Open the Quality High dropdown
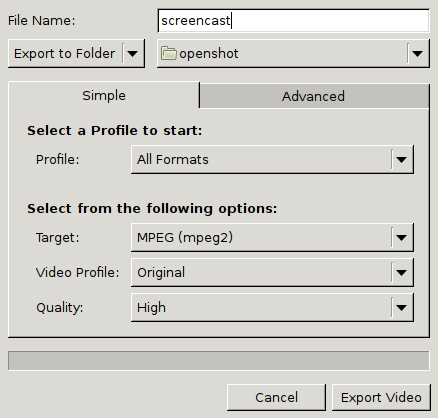The height and width of the screenshot is (418, 438). click(x=272, y=307)
